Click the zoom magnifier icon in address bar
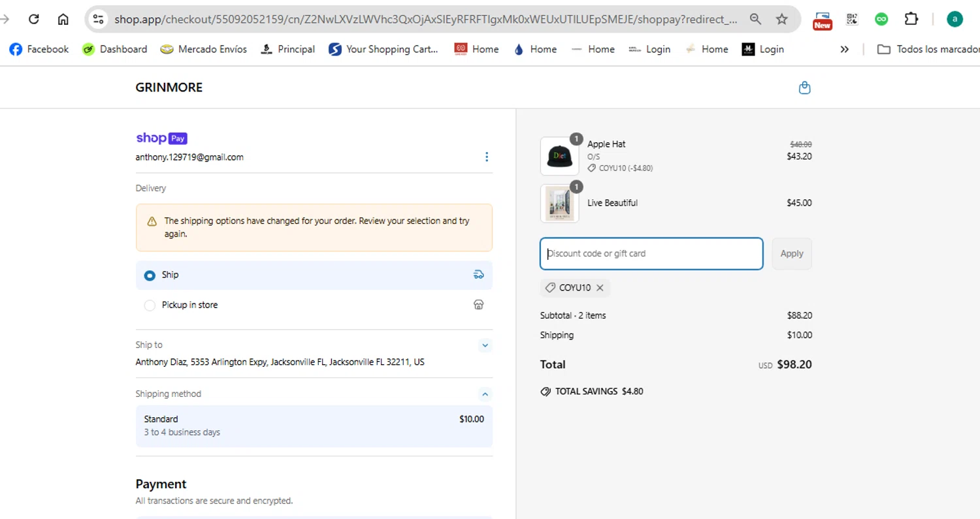980x519 pixels. [755, 19]
